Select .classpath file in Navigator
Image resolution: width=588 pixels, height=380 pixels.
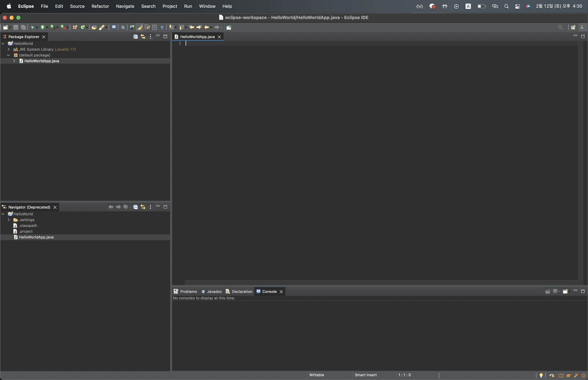28,226
